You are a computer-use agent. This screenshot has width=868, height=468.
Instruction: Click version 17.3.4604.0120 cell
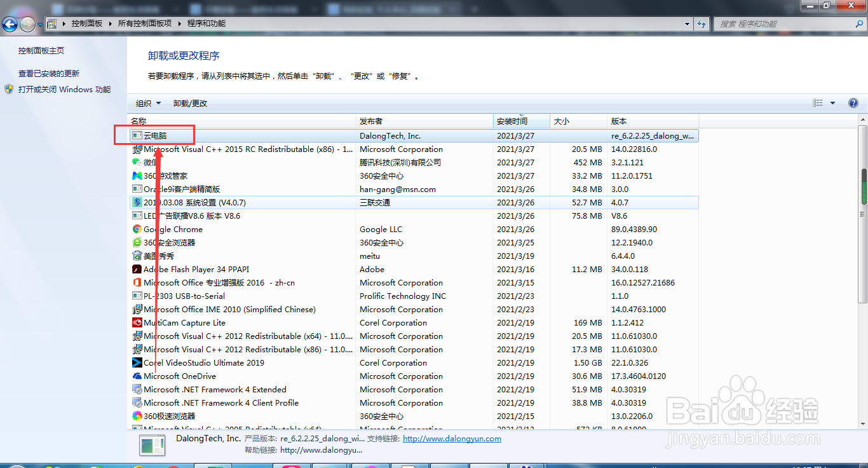click(639, 376)
